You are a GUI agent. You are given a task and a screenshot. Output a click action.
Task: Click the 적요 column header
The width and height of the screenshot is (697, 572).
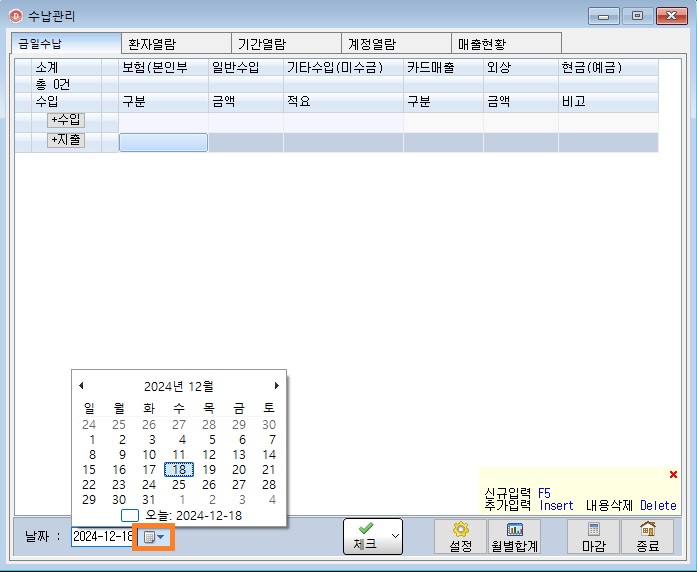pyautogui.click(x=343, y=102)
